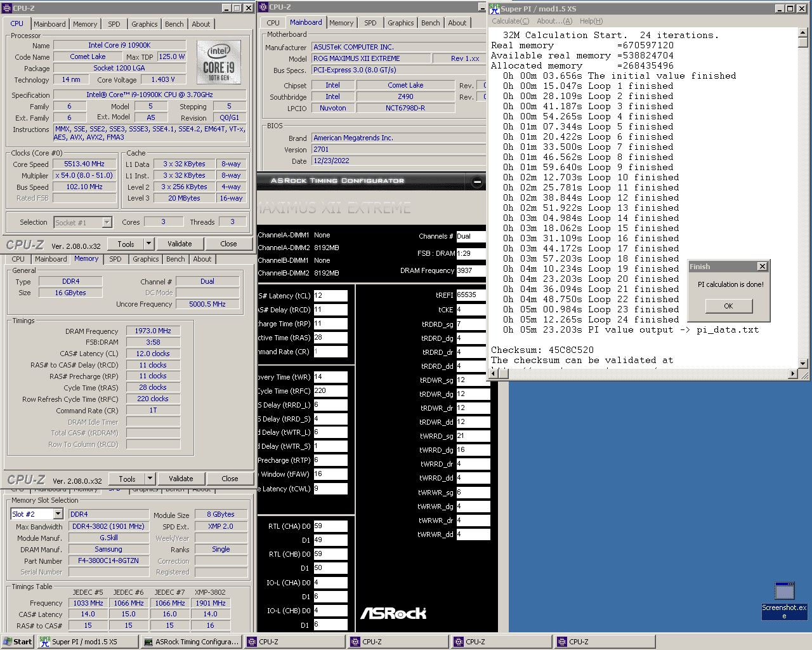Click the DRAM Frequency value 1973.0 MHz

[153, 331]
